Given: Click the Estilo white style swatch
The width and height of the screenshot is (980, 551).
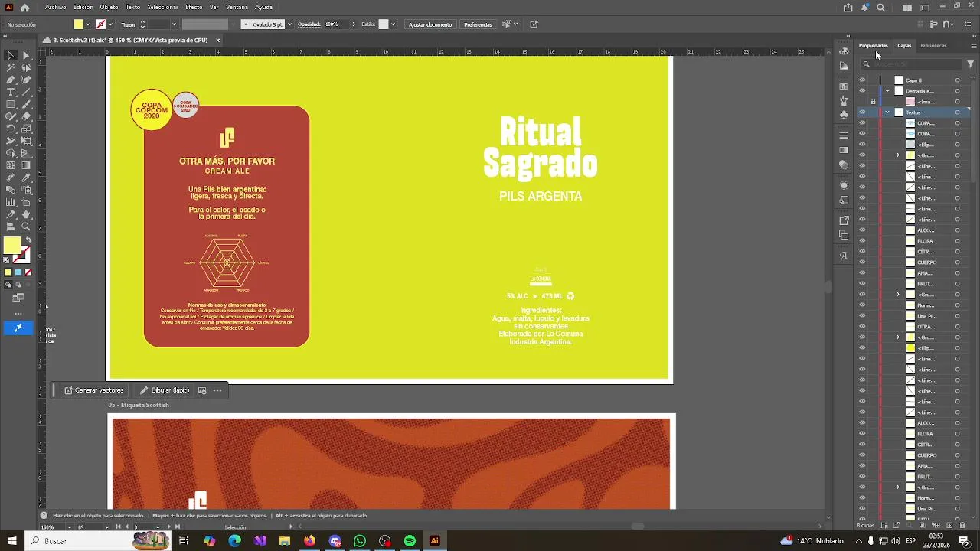Looking at the screenshot, I should click(x=384, y=24).
